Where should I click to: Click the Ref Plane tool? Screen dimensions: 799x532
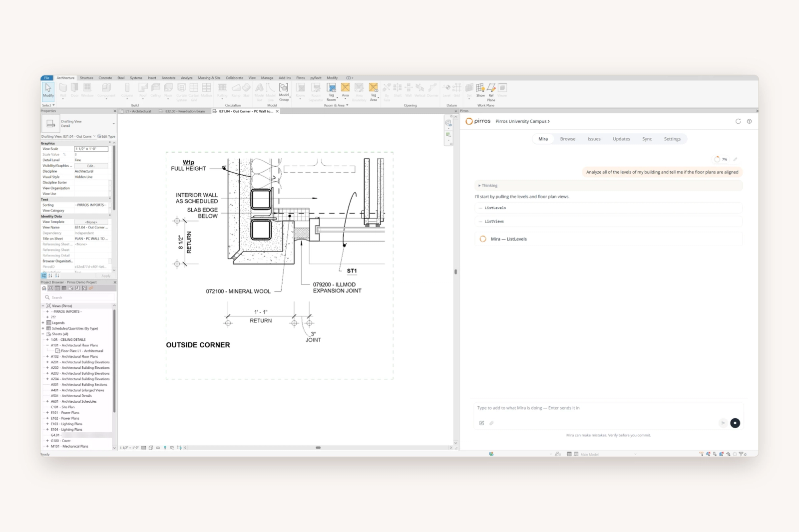491,92
